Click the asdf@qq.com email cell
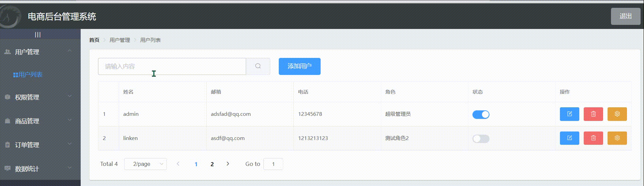 click(x=228, y=138)
